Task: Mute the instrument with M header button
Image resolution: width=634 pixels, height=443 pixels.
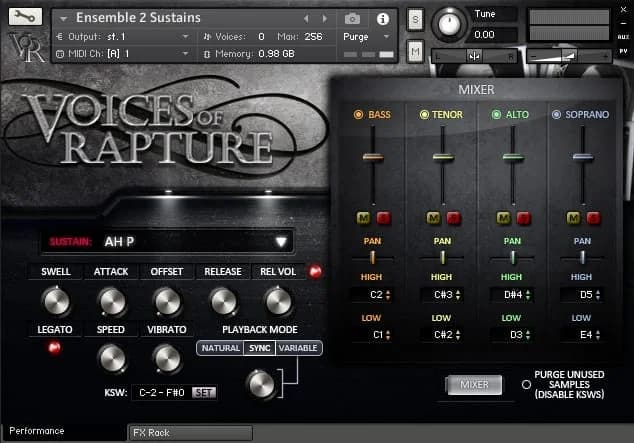Action: tap(415, 51)
